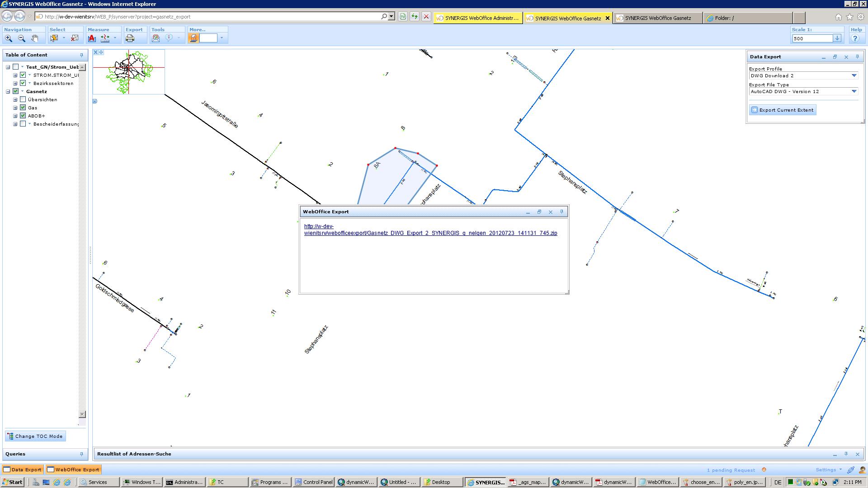Expand the ABOB+ tree node
This screenshot has height=488, width=868.
click(x=15, y=116)
